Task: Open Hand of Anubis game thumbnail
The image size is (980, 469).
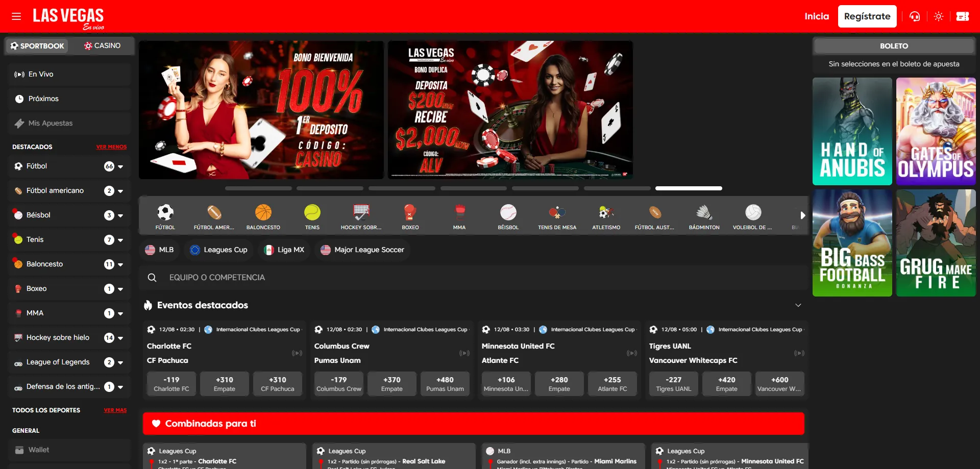Action: pyautogui.click(x=852, y=132)
